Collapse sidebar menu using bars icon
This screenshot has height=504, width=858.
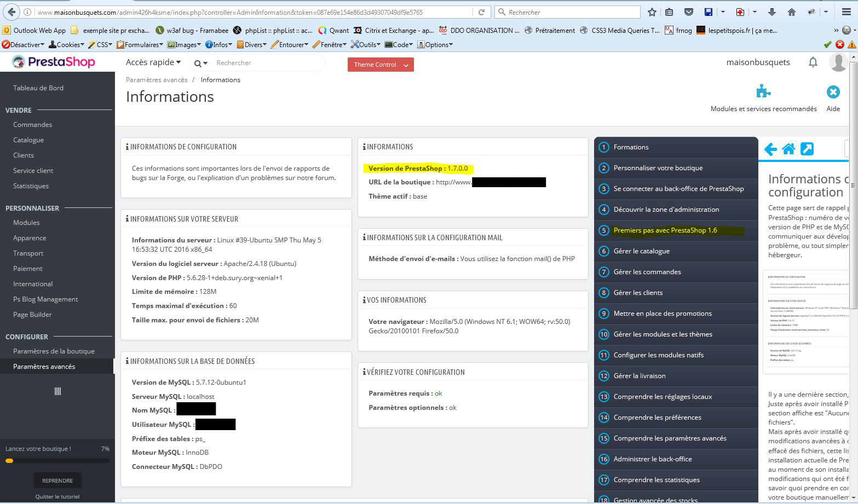coord(57,391)
